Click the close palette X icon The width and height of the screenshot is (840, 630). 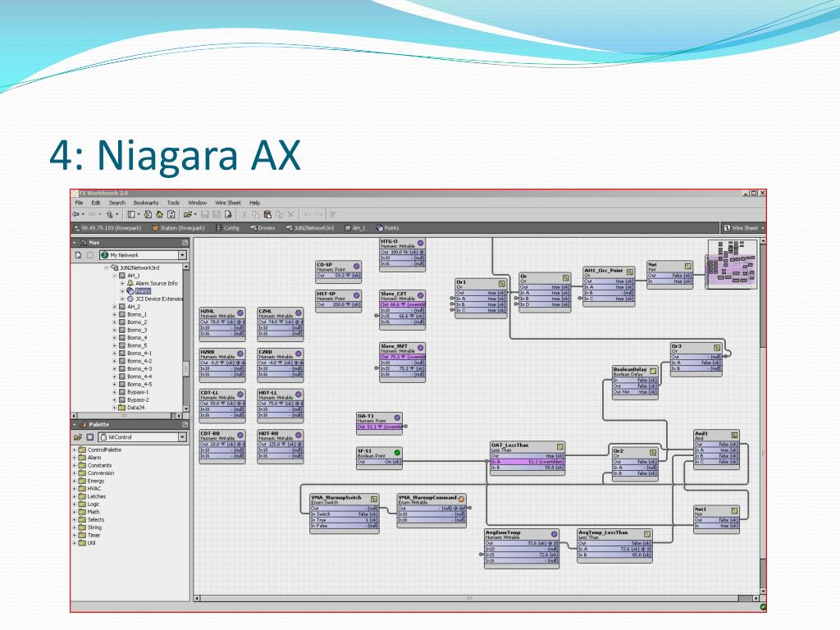click(90, 437)
